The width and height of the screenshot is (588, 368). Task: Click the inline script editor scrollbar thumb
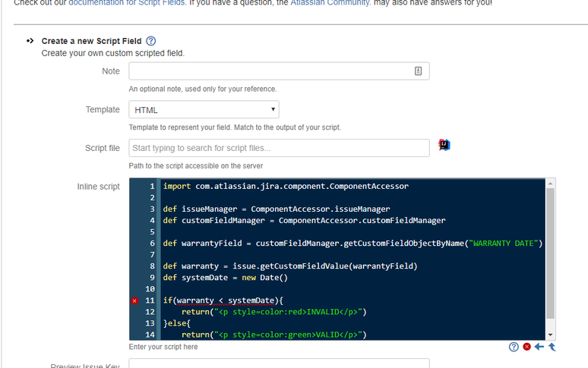click(x=551, y=253)
